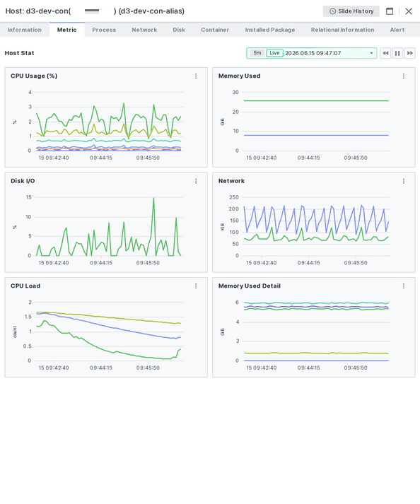420x504 pixels.
Task: Pause live metric updates
Action: point(397,53)
